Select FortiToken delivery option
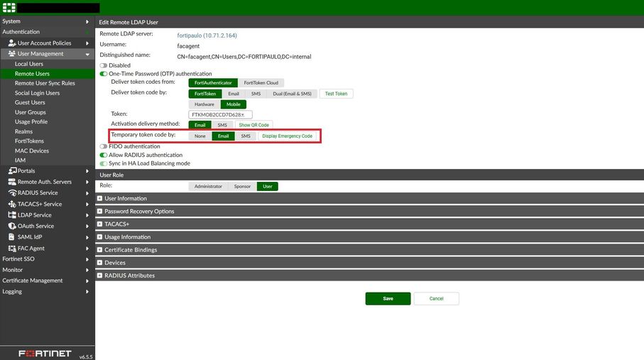Viewport: 644px width, 360px height. click(205, 94)
